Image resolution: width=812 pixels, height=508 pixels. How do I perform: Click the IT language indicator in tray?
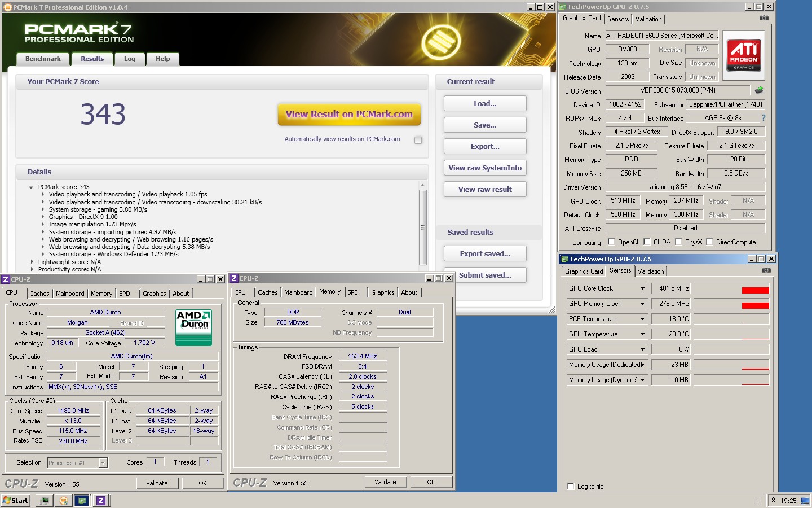758,501
